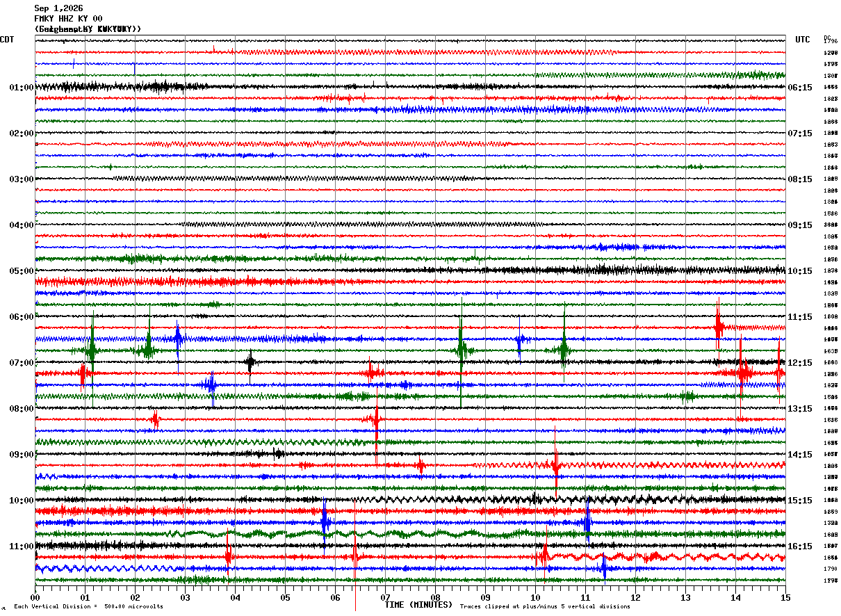
Task: Click minute 00 tick on time axis
Action: click(35, 597)
